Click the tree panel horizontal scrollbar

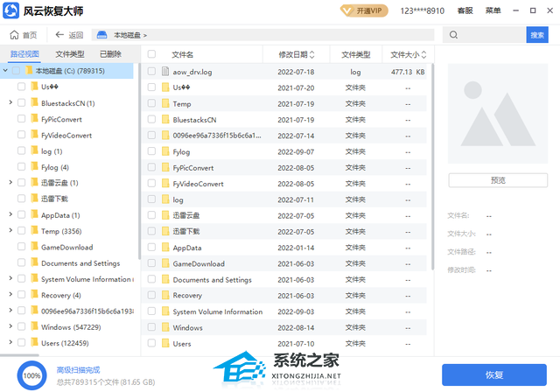pos(19,355)
